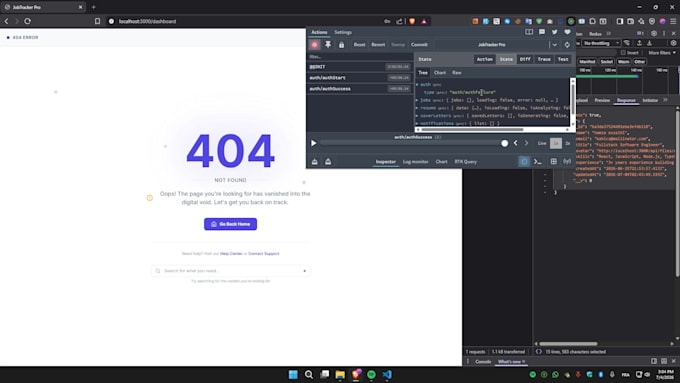Click the Revert button

pos(378,45)
